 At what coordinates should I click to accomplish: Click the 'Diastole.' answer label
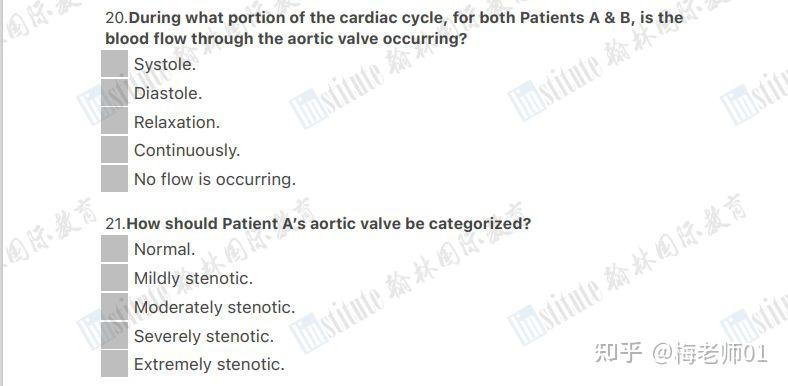tap(168, 93)
